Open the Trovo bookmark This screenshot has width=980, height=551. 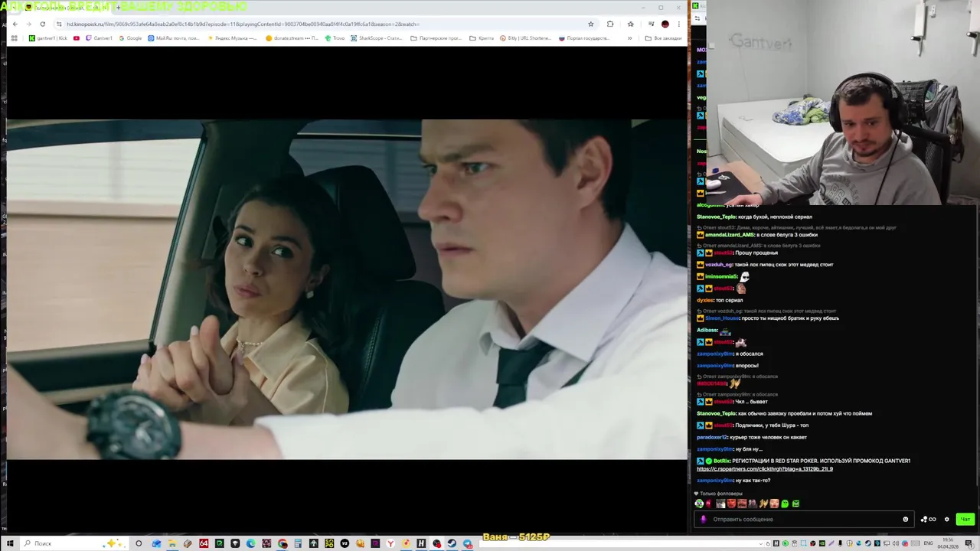(335, 37)
